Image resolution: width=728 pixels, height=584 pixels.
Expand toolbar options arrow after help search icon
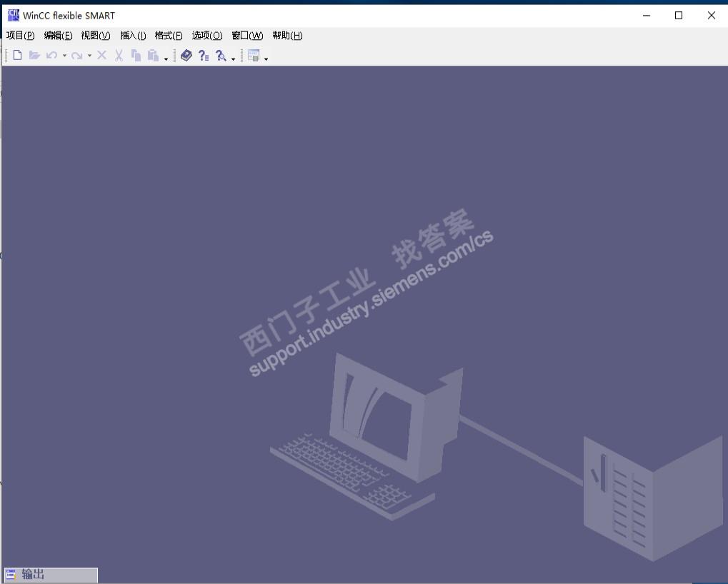[x=233, y=59]
